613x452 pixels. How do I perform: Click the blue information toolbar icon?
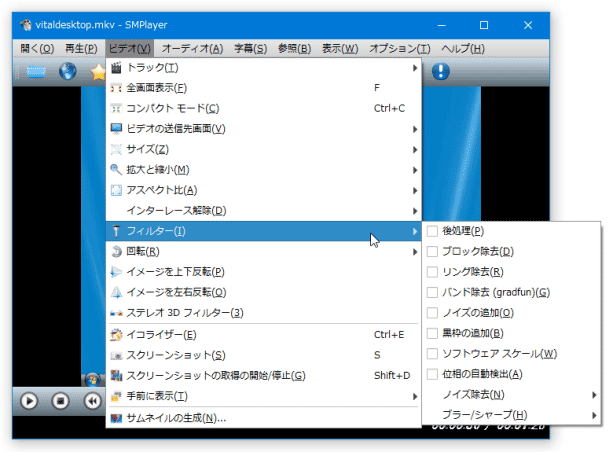point(440,71)
